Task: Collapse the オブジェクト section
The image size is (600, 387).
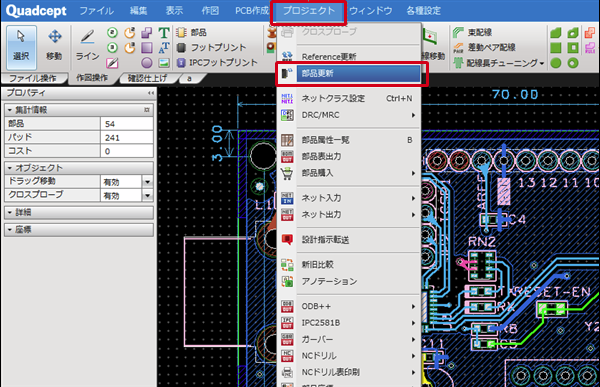Action: click(x=10, y=168)
